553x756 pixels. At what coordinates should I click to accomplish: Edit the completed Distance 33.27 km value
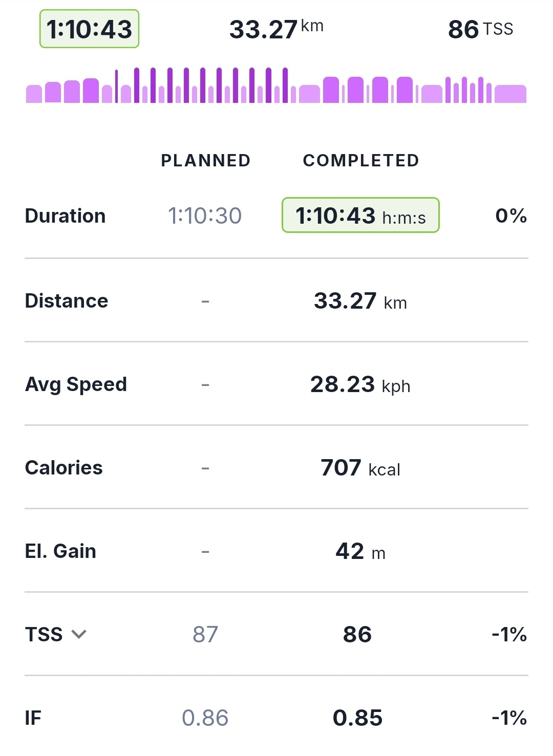[x=360, y=301]
